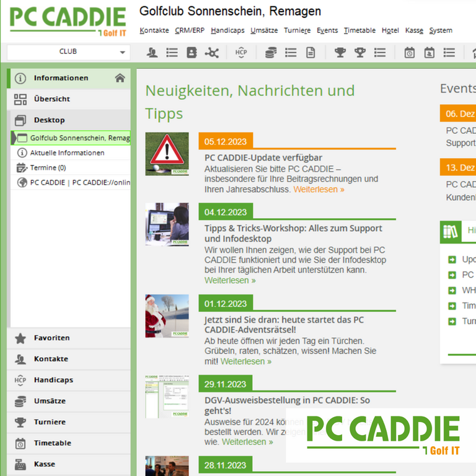Open the PC CADDIE-Update verfügbar headline

[x=263, y=158]
